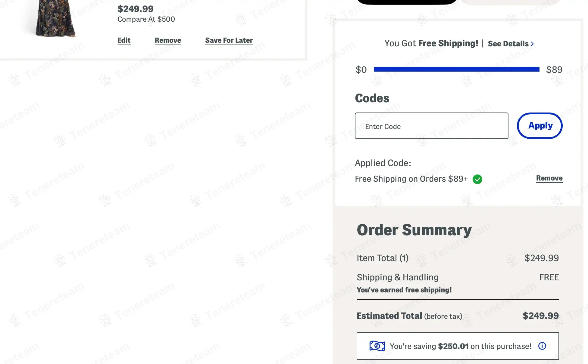
Task: Remove the dress from the cart
Action: point(168,40)
